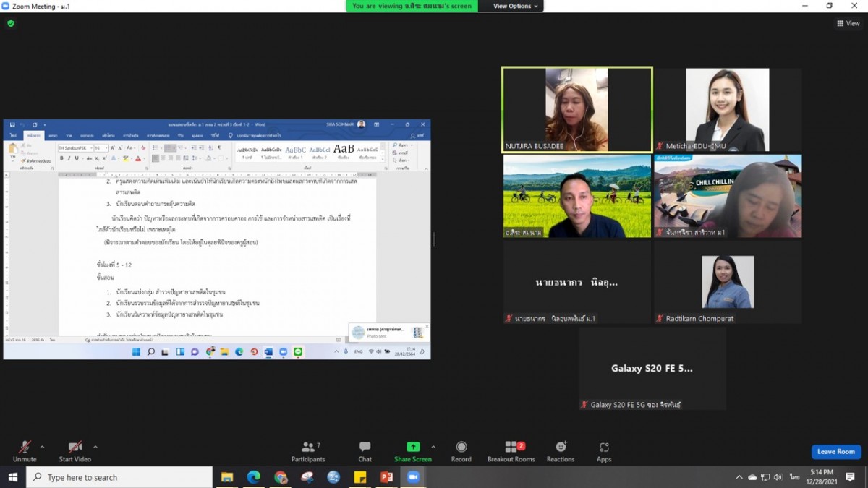Switch layout using the View button
This screenshot has width=868, height=488.
(x=848, y=23)
